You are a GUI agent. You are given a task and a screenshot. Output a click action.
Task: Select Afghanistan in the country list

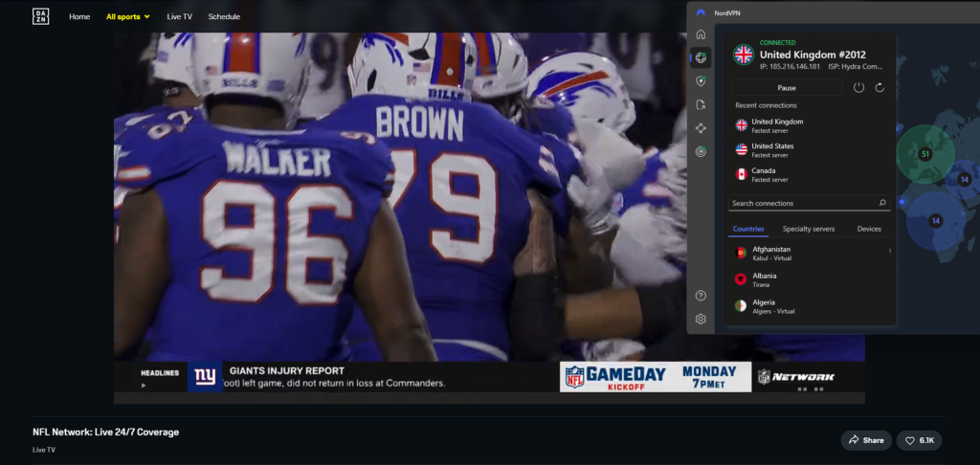(x=810, y=253)
